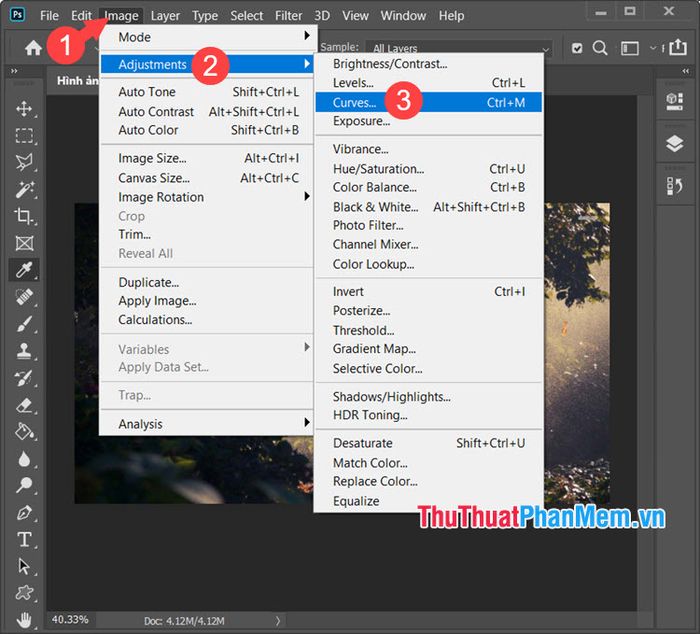Choose Brightness/Contrast adjustment
700x634 pixels.
[429, 64]
